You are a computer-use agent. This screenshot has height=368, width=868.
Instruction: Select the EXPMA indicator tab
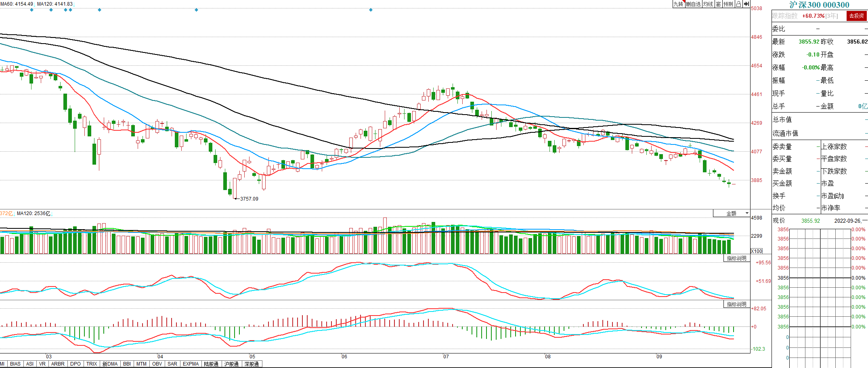click(x=191, y=364)
